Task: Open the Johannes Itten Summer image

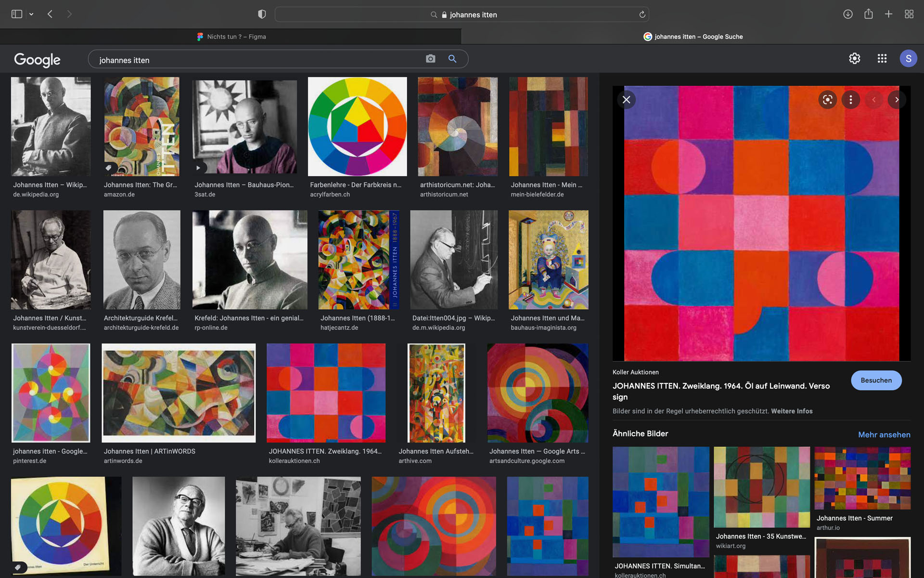Action: click(862, 478)
